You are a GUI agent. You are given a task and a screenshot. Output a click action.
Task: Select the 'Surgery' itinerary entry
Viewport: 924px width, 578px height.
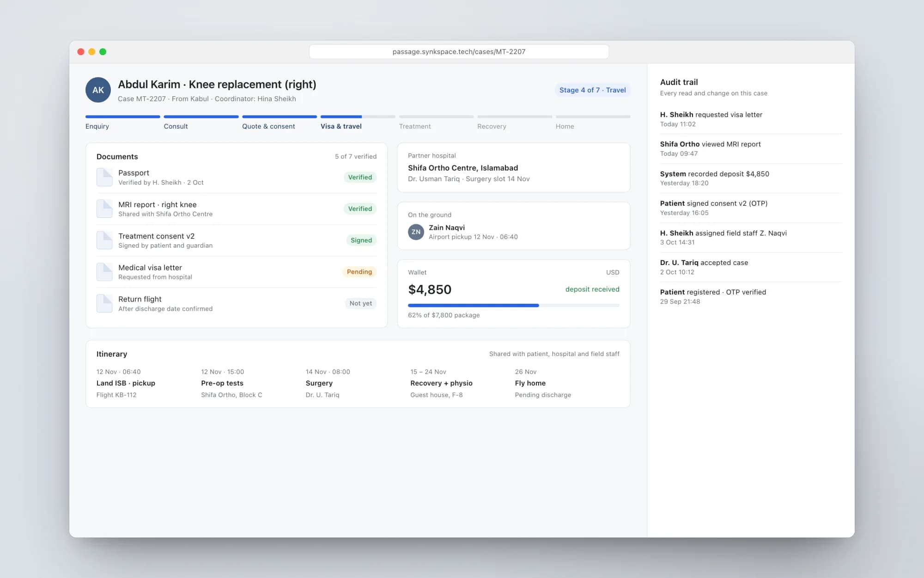[x=328, y=383]
